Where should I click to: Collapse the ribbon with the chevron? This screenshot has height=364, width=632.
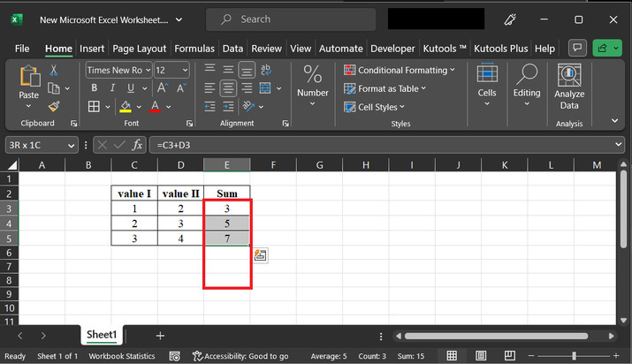click(614, 120)
